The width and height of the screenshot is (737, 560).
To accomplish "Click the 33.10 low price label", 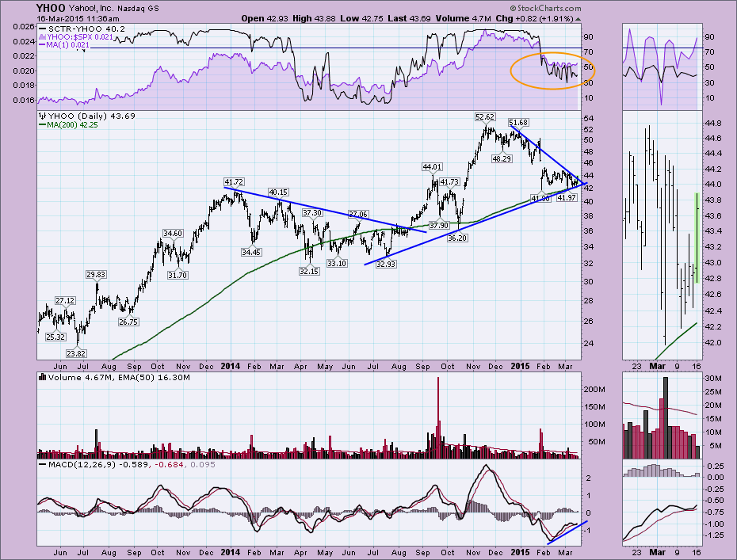I will pyautogui.click(x=337, y=264).
